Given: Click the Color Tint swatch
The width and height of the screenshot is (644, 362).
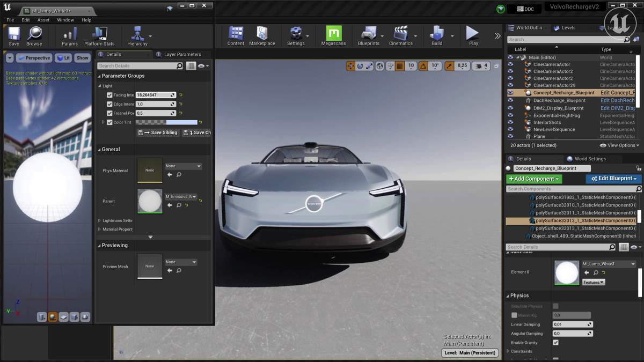Looking at the screenshot, I should coord(166,122).
